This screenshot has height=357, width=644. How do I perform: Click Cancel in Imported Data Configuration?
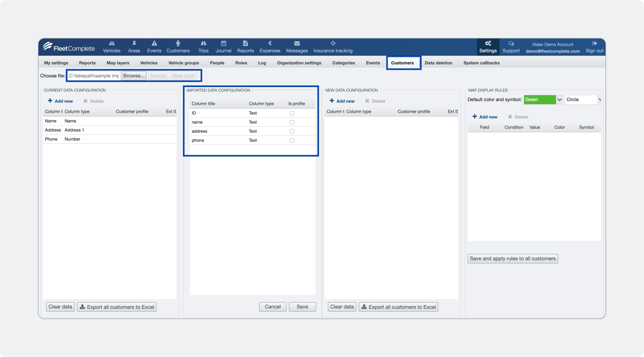pyautogui.click(x=273, y=307)
